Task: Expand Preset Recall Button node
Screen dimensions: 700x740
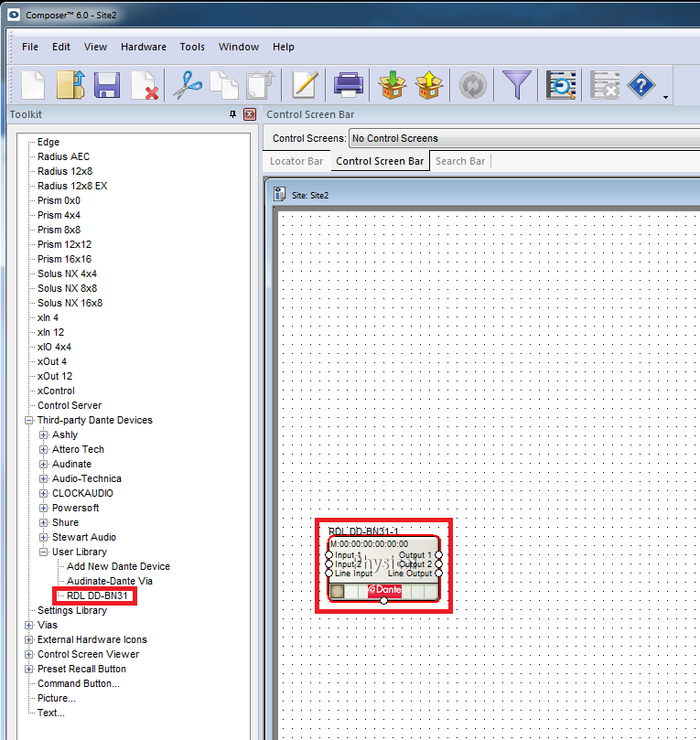Action: 28,669
